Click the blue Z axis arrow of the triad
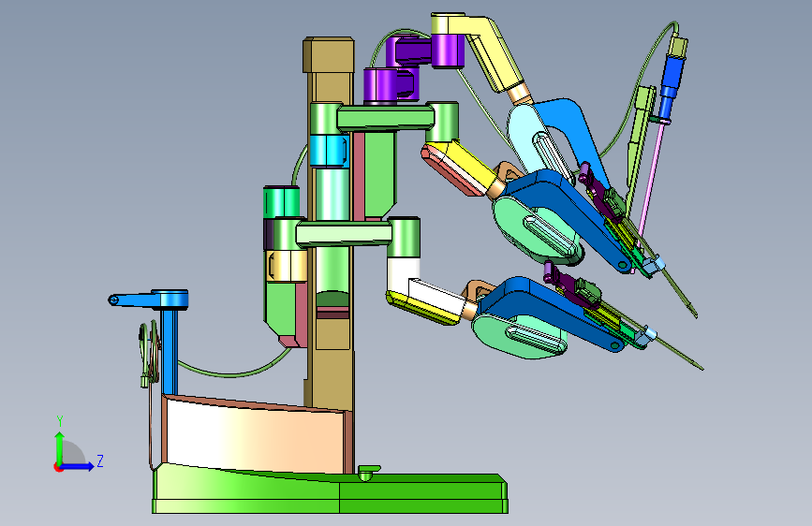The image size is (812, 526). click(x=78, y=466)
